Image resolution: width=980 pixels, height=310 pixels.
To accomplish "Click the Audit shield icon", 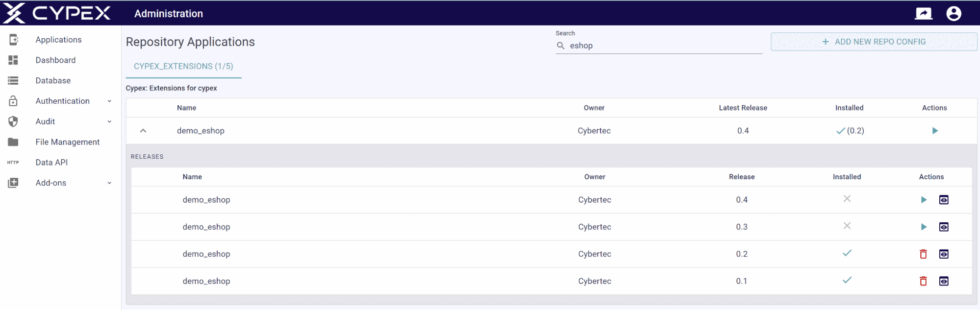I will tap(13, 121).
